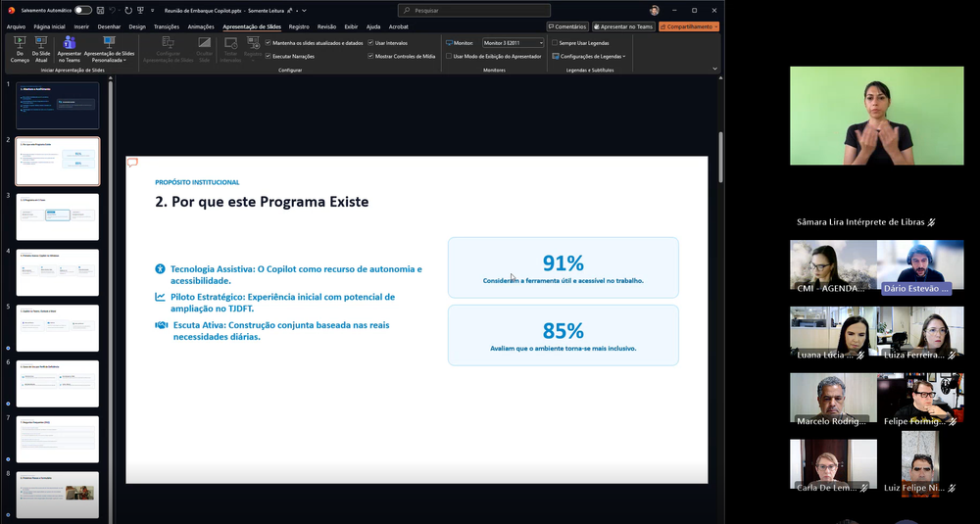Click the magnifier icon in Pesquisar box
The height and width of the screenshot is (524, 980).
[407, 11]
